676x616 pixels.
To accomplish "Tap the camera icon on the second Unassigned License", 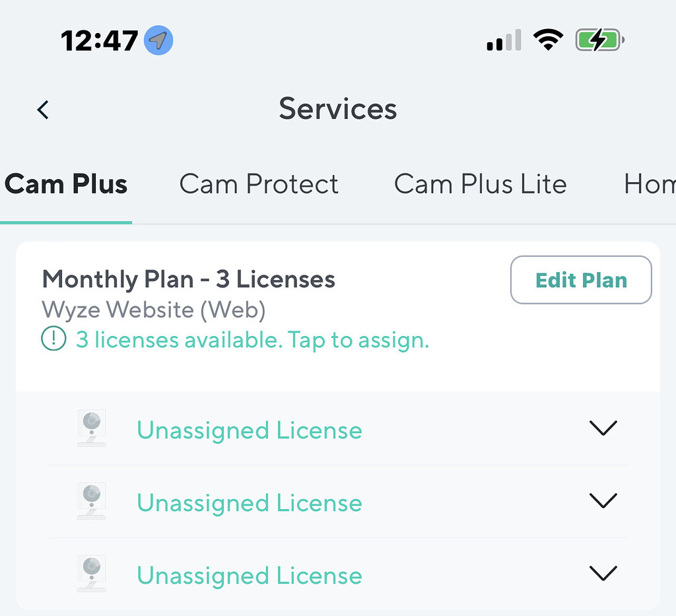I will (91, 500).
